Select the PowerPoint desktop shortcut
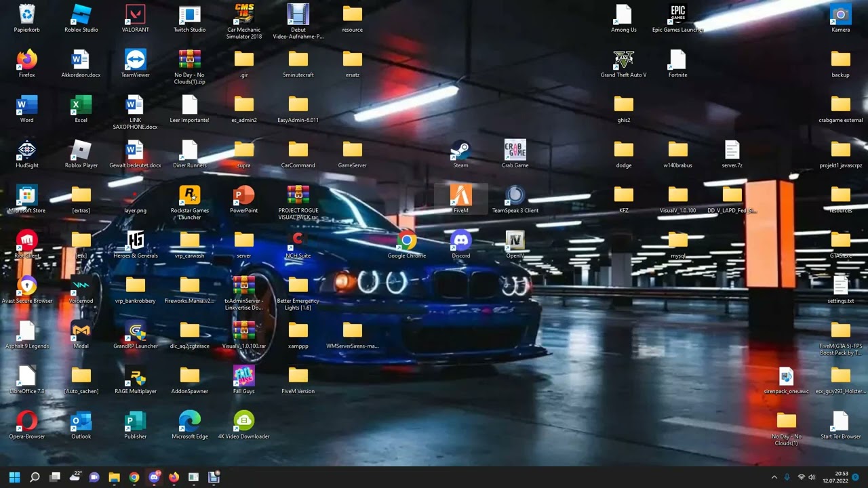Image resolution: width=868 pixels, height=488 pixels. pyautogui.click(x=244, y=200)
